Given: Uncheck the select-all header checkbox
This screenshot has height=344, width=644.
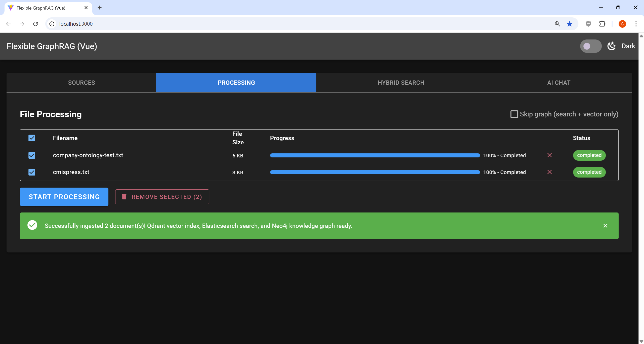Looking at the screenshot, I should tap(32, 138).
